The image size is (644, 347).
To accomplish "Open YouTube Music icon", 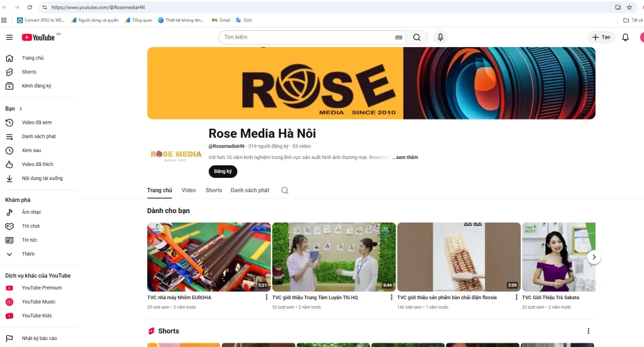I will point(9,302).
